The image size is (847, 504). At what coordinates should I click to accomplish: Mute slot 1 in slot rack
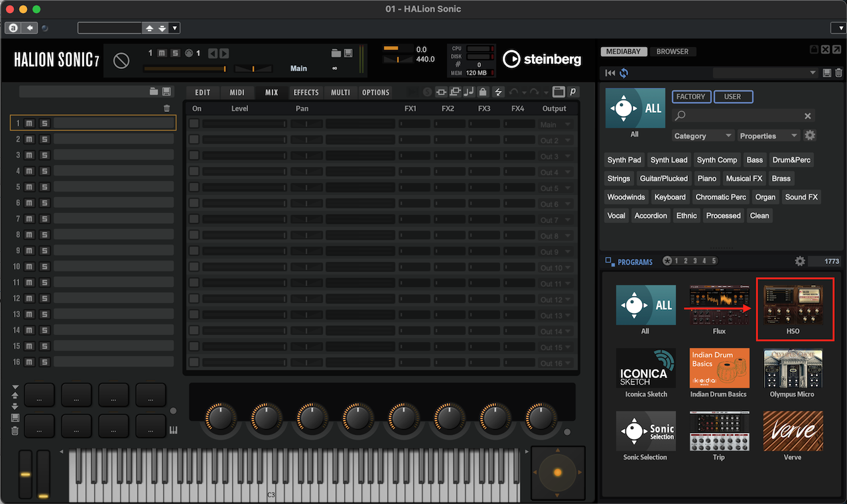[x=29, y=123]
